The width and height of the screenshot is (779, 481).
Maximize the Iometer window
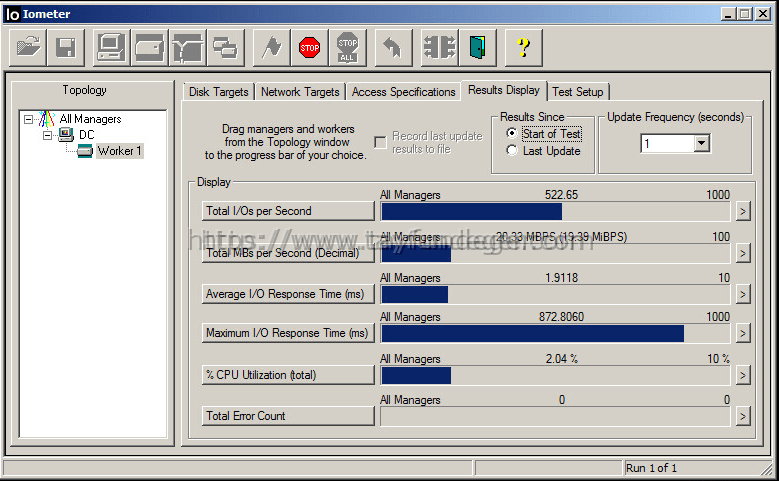745,14
